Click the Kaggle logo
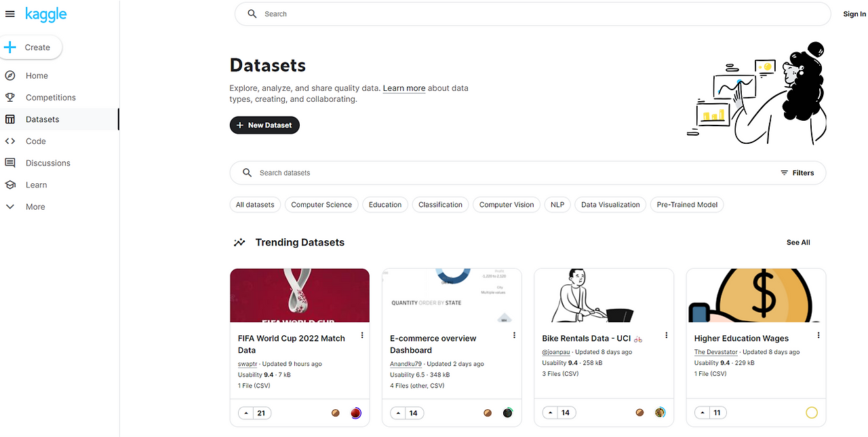Image resolution: width=868 pixels, height=437 pixels. [x=46, y=14]
